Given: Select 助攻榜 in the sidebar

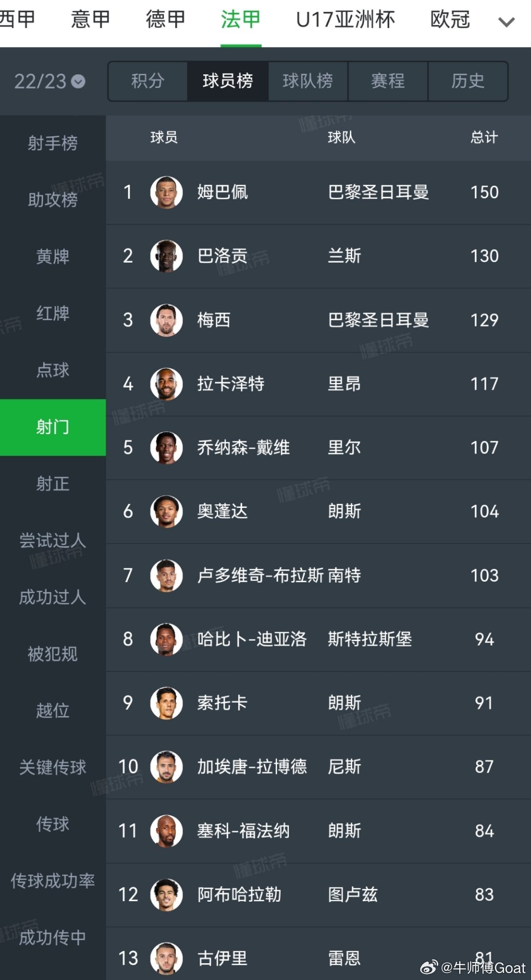Looking at the screenshot, I should pos(53,200).
